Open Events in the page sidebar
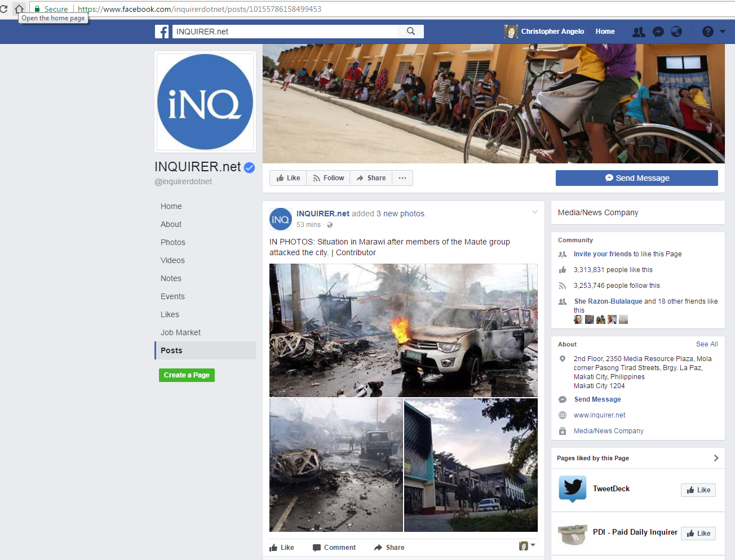 (x=172, y=296)
